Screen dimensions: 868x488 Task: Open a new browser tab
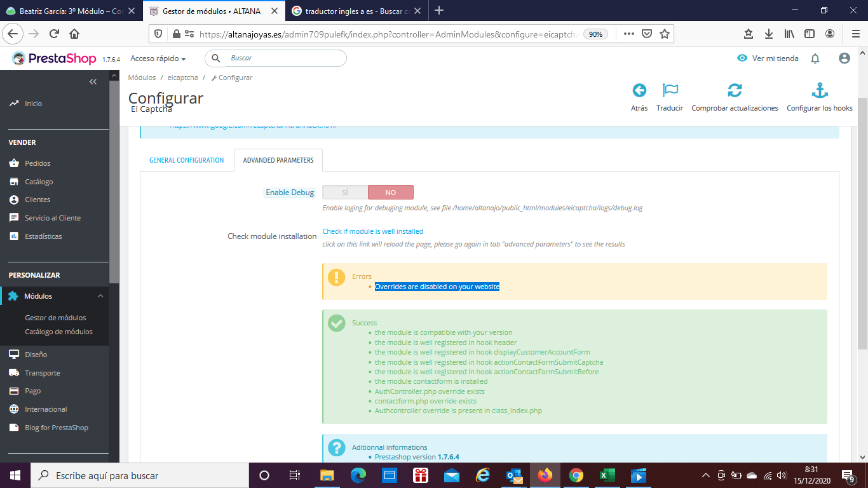(x=439, y=11)
